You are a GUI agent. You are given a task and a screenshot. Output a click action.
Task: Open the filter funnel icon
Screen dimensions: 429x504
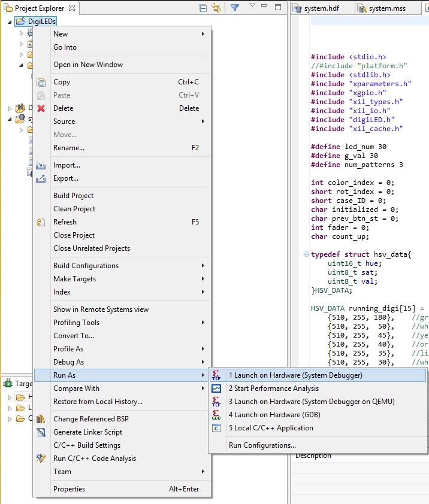point(235,7)
